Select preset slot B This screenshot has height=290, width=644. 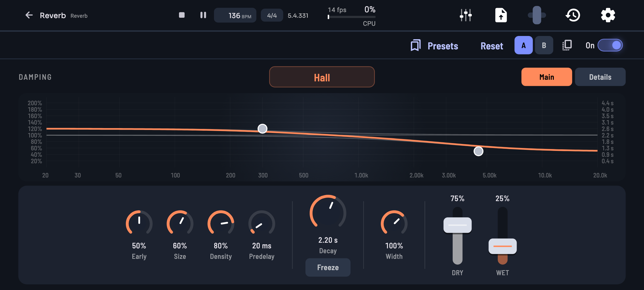544,45
